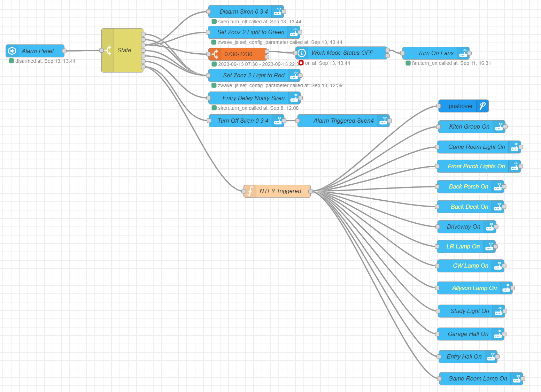Select the Alarm Triggered Siren4 node
Image resolution: width=541 pixels, height=392 pixels.
click(x=343, y=121)
